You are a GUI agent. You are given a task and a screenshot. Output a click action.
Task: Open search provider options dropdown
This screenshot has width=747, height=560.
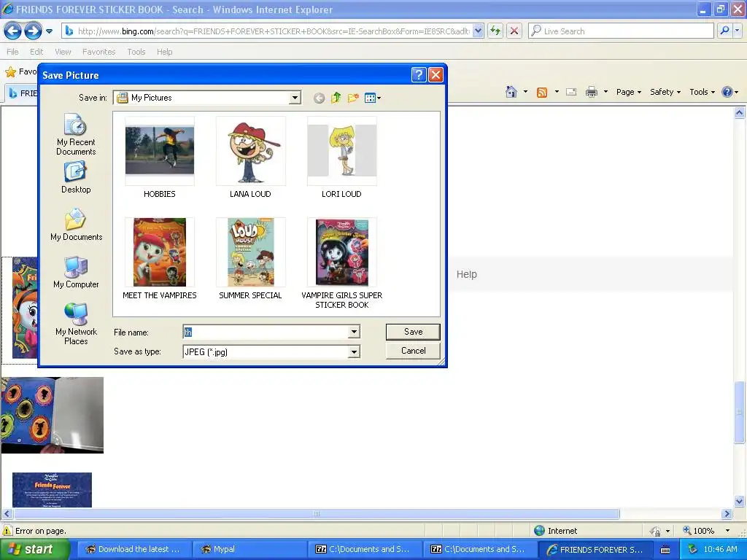738,31
